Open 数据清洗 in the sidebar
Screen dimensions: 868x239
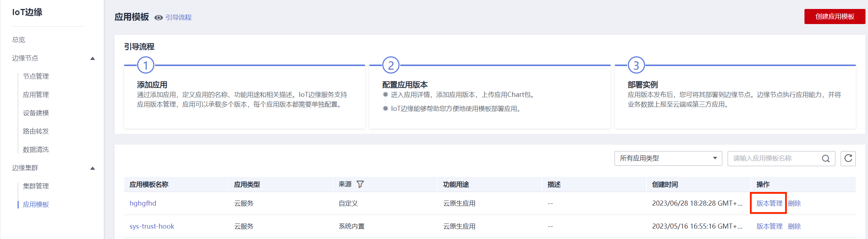[x=36, y=149]
